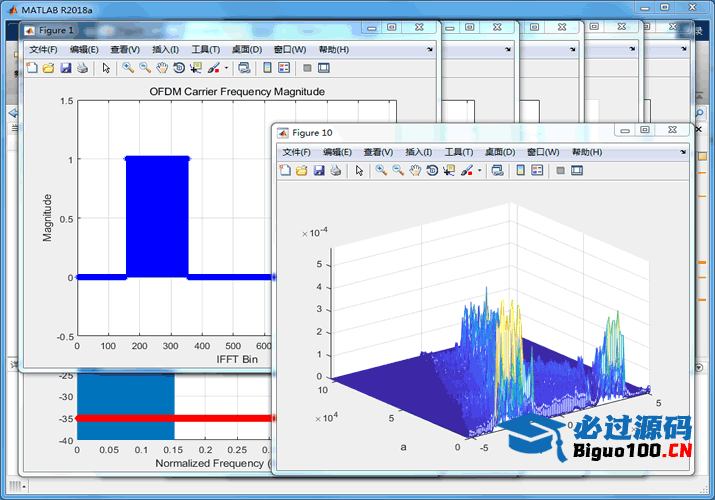The width and height of the screenshot is (715, 500).
Task: Select Brush tool in Figure 1 toolbar
Action: (213, 68)
